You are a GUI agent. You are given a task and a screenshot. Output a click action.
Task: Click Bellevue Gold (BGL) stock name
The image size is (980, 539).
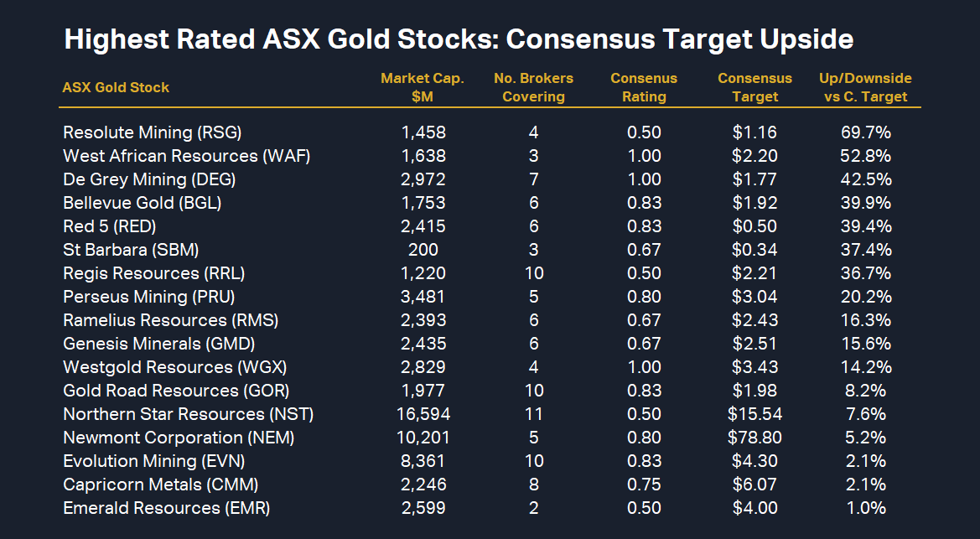(143, 203)
